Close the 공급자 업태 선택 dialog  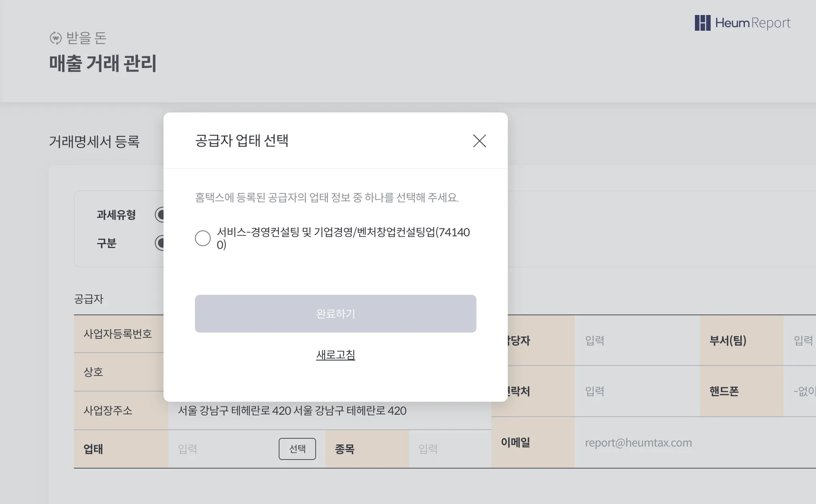(x=479, y=141)
